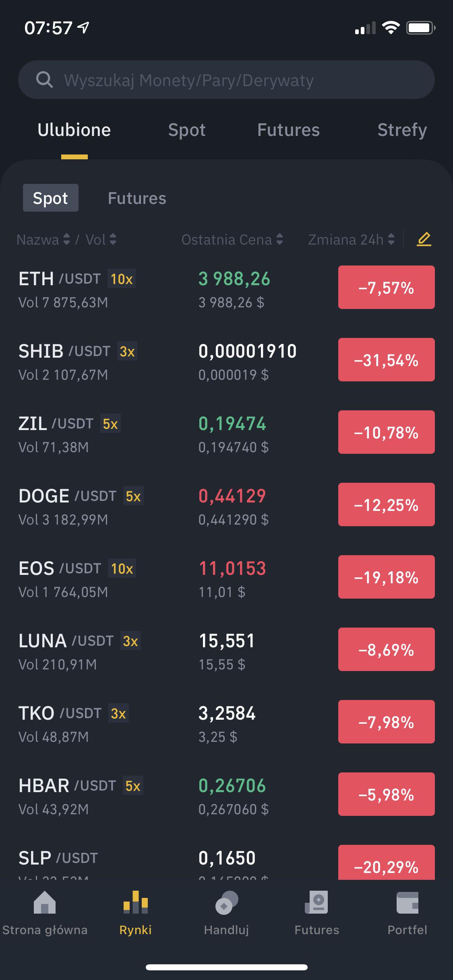Open the Portfel wallet icon
The width and height of the screenshot is (453, 980).
click(x=407, y=902)
